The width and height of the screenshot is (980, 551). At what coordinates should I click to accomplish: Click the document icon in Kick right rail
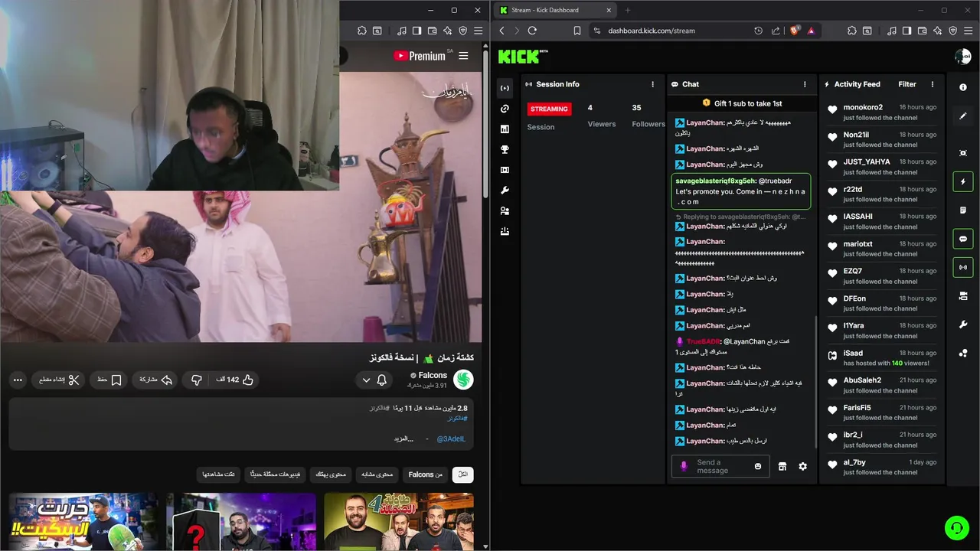tap(963, 210)
